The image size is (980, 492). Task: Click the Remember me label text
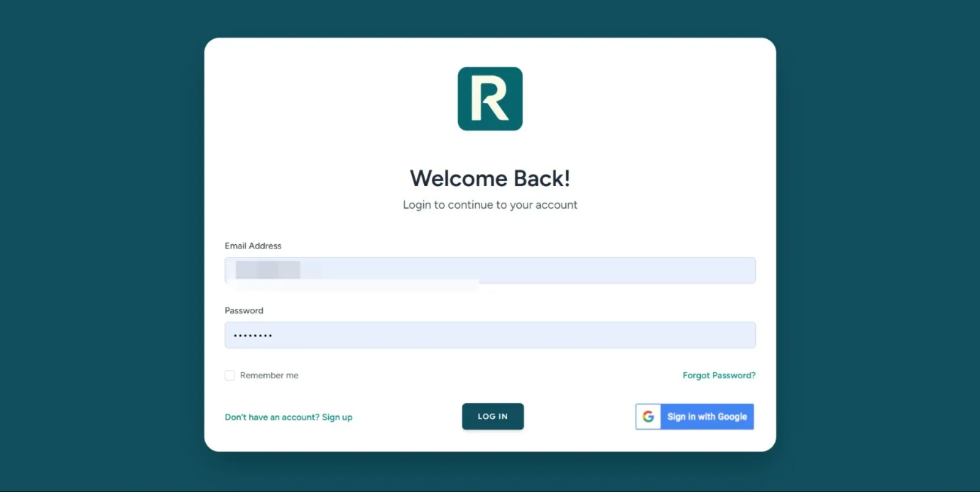(x=269, y=375)
